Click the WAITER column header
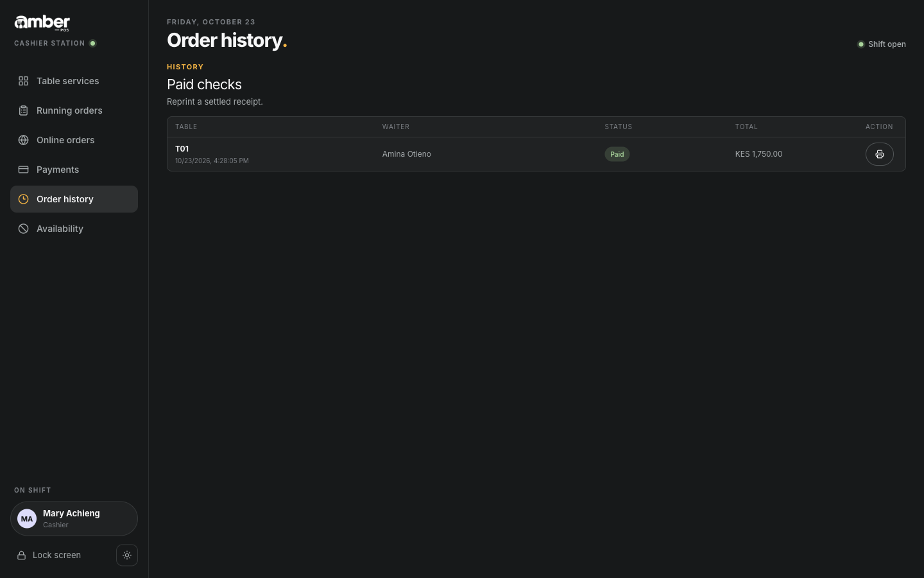The image size is (924, 578). (396, 127)
